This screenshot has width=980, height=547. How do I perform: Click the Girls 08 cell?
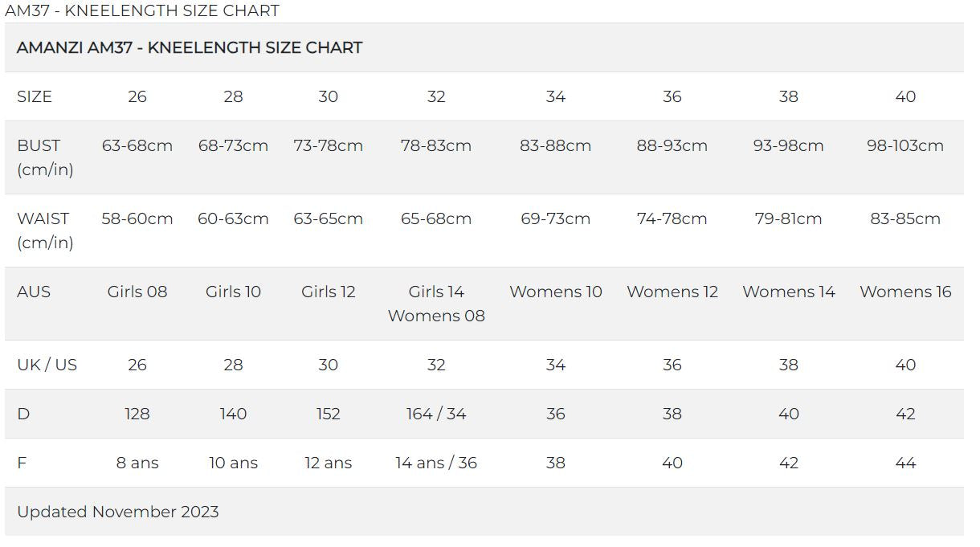click(x=137, y=292)
